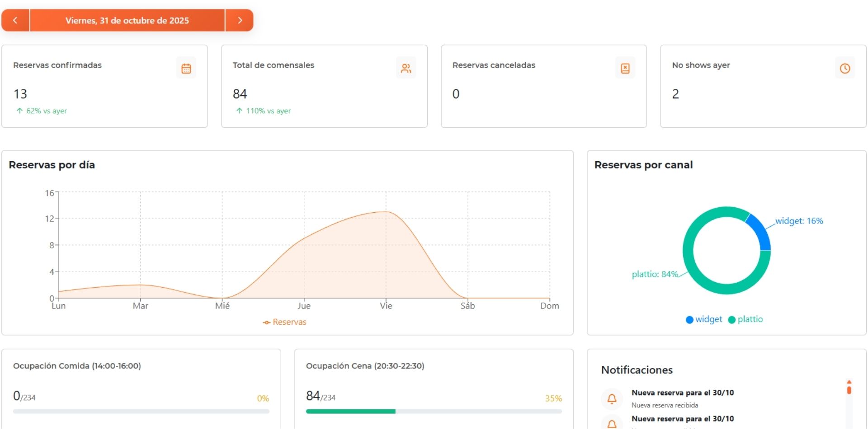Click the clock icon on No shows ayer card

[845, 68]
